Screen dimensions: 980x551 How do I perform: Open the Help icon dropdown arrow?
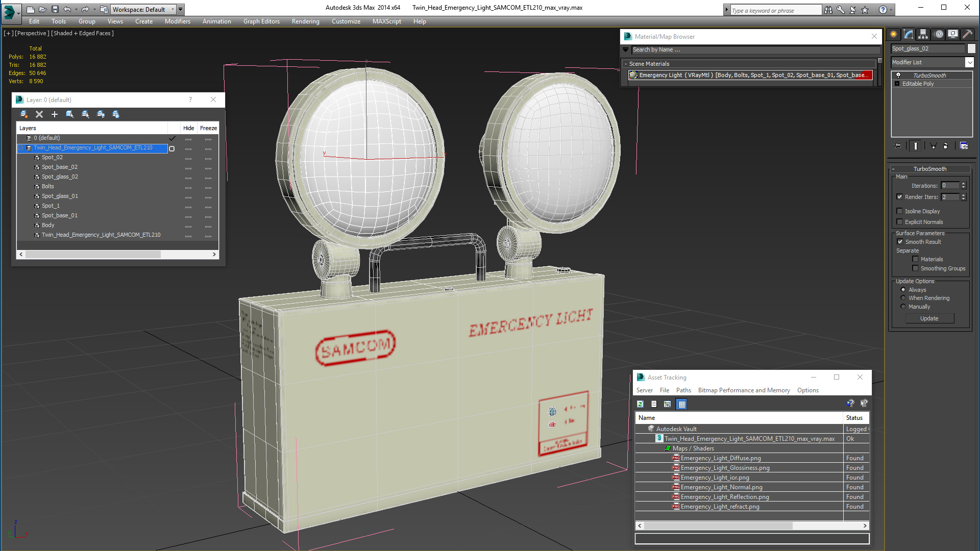(891, 10)
